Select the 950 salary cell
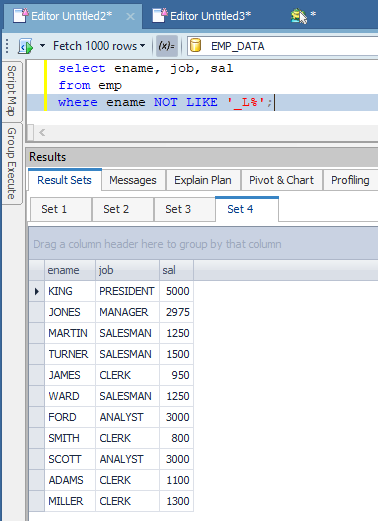 [x=176, y=375]
